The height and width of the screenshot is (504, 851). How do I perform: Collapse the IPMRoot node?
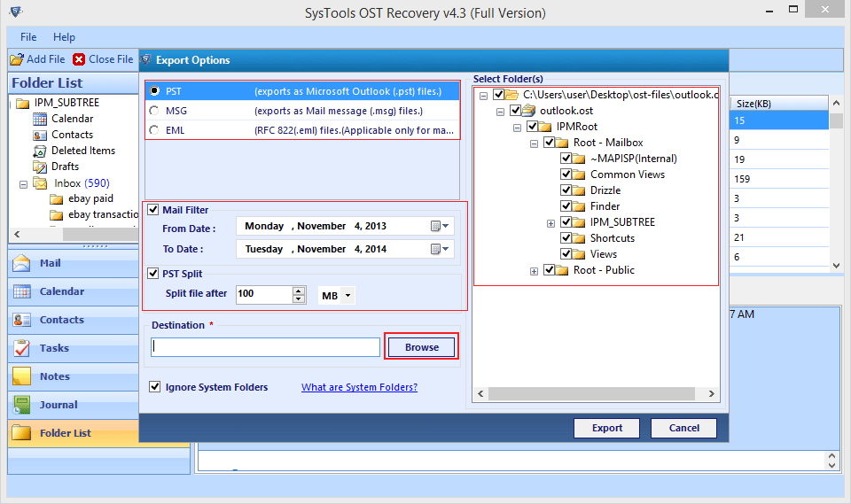pos(517,128)
